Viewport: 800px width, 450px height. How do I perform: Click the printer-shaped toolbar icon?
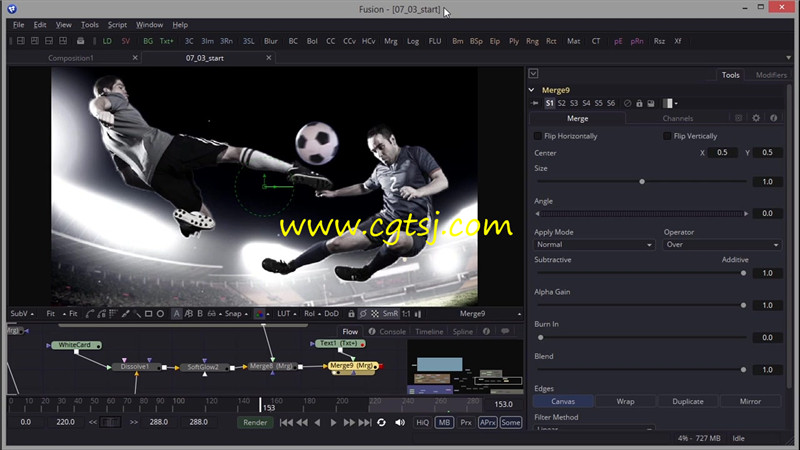(x=80, y=40)
